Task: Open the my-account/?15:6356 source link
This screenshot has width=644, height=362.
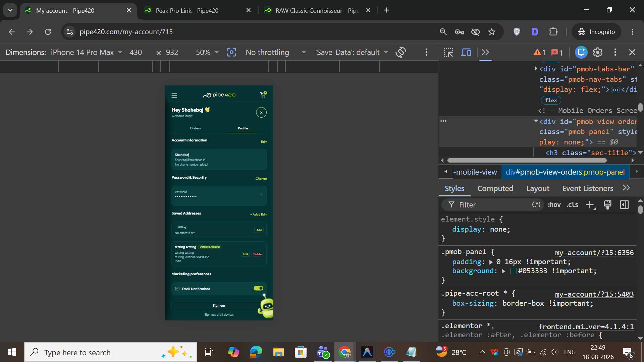Action: (594, 253)
